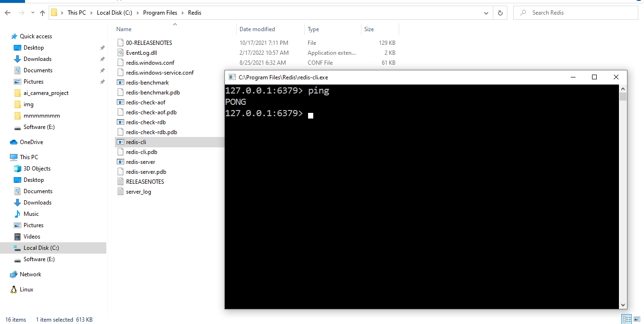The height and width of the screenshot is (324, 644).
Task: Sort by Date modified column header
Action: coord(257,29)
